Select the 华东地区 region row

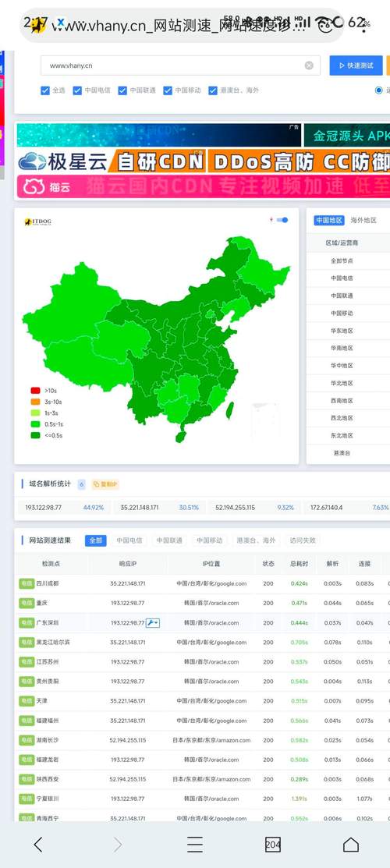coord(348,331)
